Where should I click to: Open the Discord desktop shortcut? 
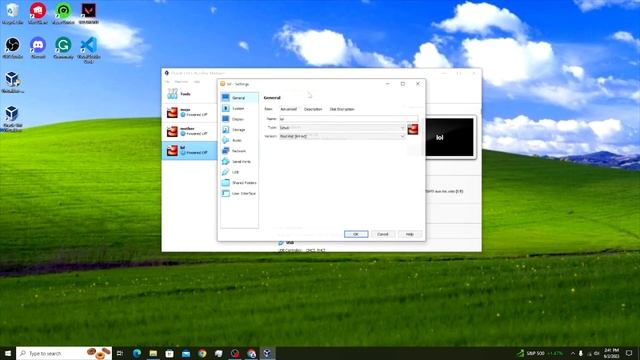(38, 48)
